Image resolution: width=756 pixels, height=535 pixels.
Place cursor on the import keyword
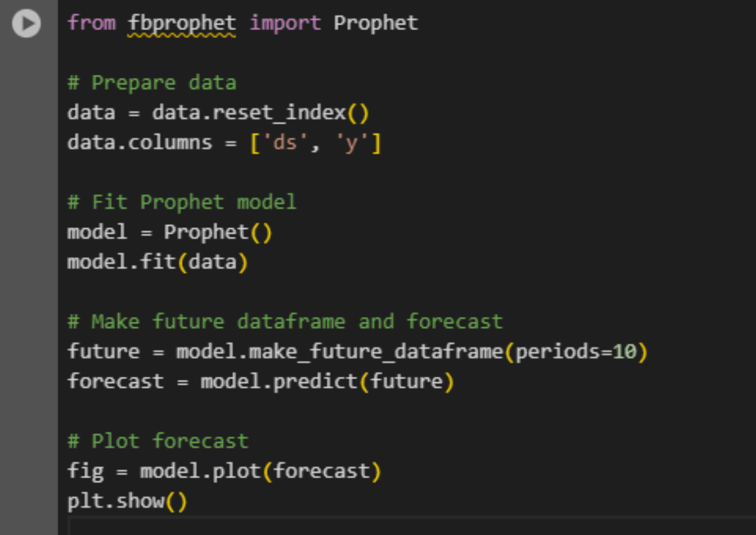285,23
